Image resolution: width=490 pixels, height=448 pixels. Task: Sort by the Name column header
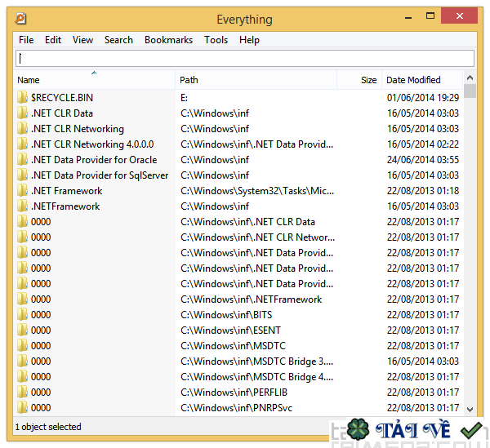click(94, 80)
